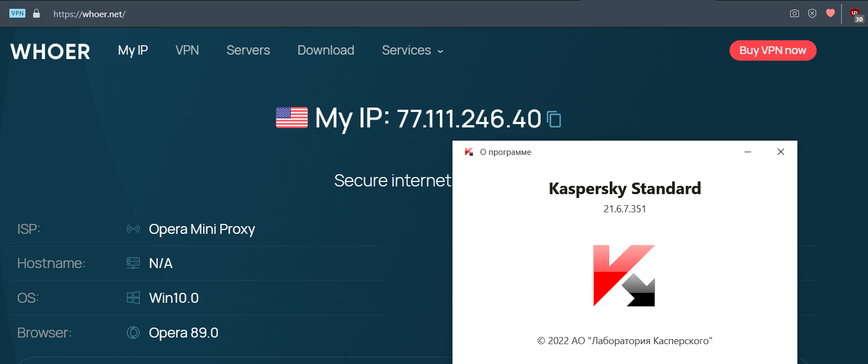
Task: Click the ad blocker shield icon
Action: coord(812,13)
